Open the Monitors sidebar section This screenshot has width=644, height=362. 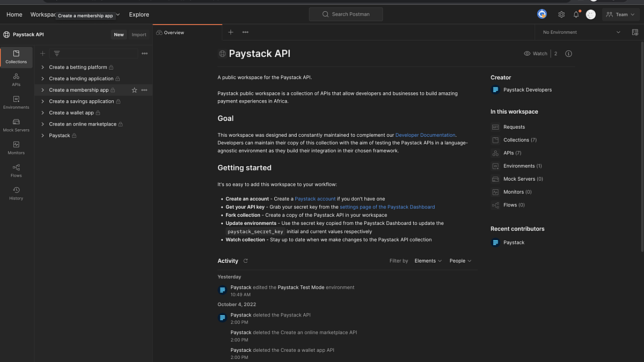[x=16, y=148]
